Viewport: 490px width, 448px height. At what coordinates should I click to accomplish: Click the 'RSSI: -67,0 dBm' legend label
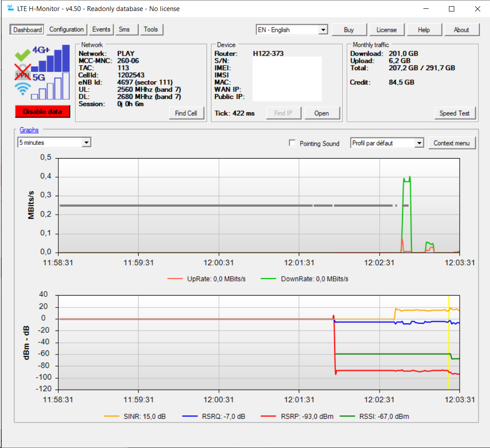click(384, 416)
